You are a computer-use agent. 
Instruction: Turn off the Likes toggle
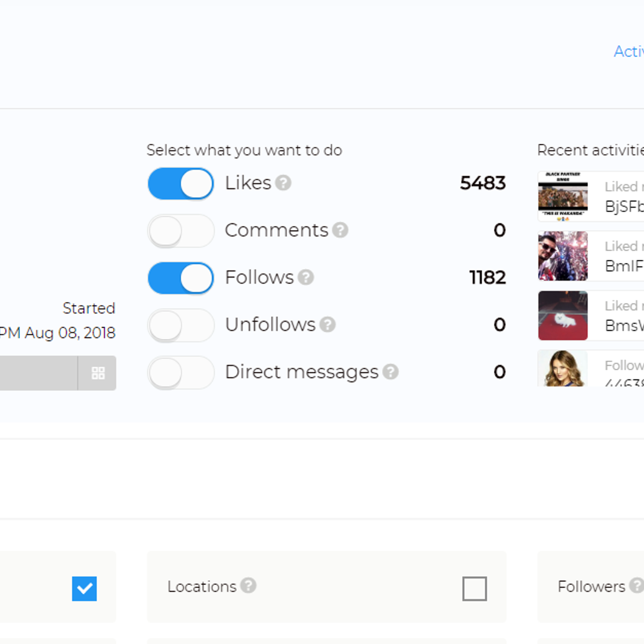(x=181, y=184)
